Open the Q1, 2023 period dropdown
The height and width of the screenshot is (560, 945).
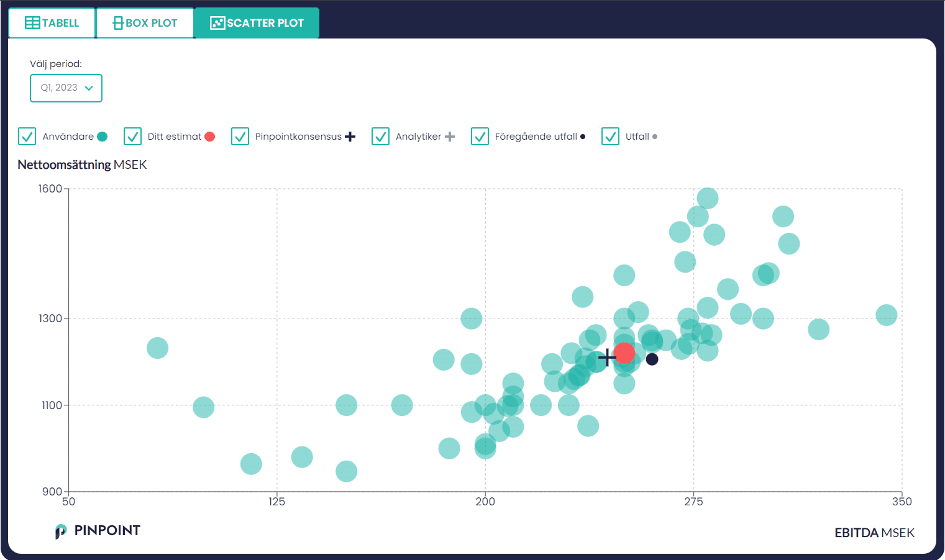tap(66, 88)
